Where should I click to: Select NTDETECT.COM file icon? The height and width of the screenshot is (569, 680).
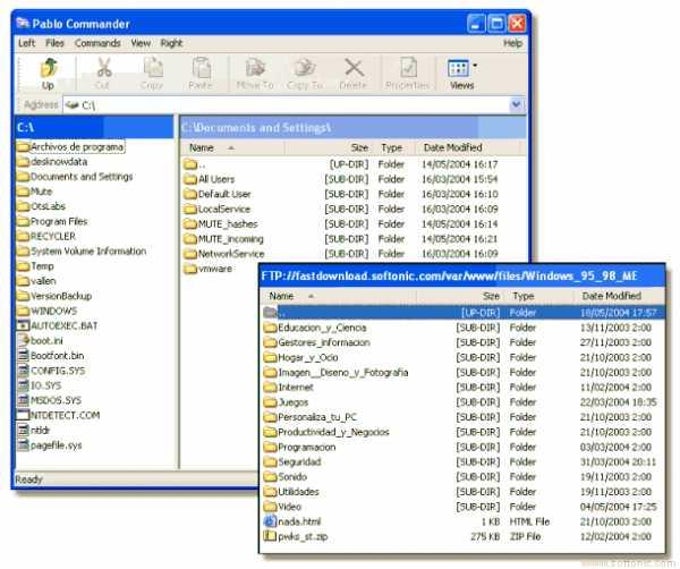(23, 415)
